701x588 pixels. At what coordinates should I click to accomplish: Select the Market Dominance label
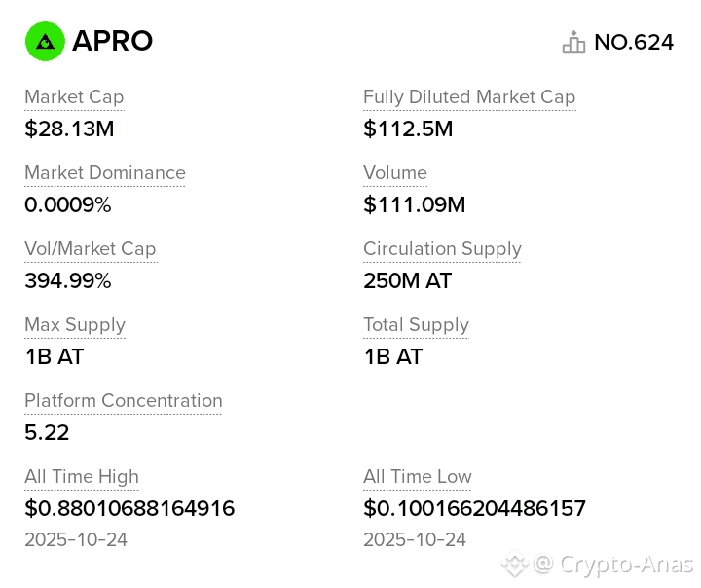coord(105,173)
